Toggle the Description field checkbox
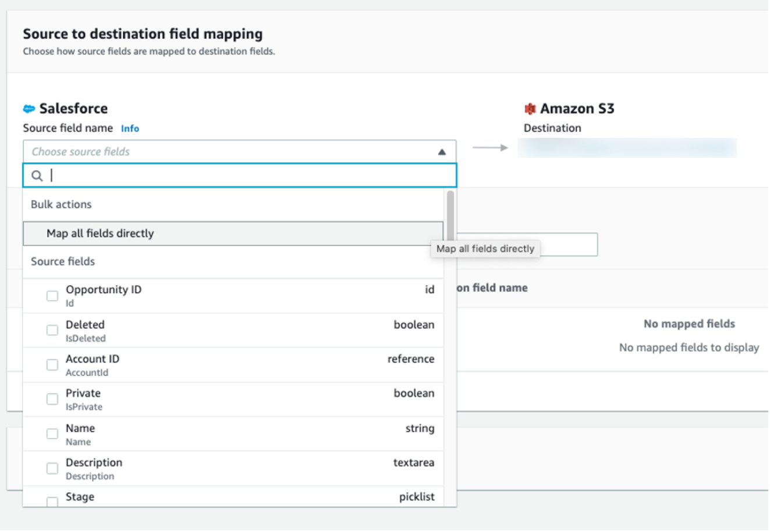 tap(52, 468)
